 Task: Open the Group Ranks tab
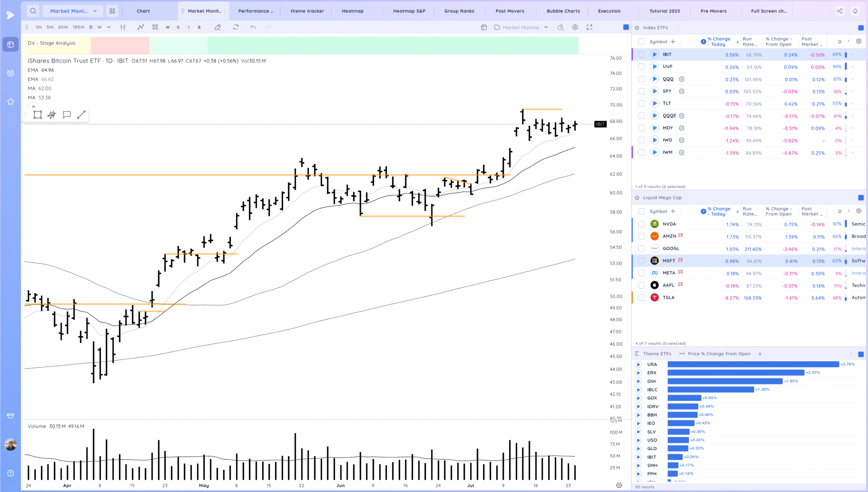459,11
